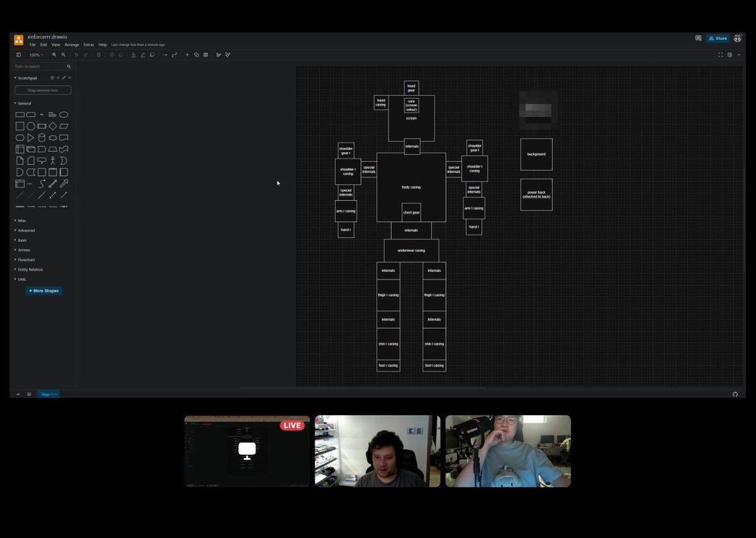Click the zoom out magnifier icon
This screenshot has width=756, height=538.
coord(64,55)
